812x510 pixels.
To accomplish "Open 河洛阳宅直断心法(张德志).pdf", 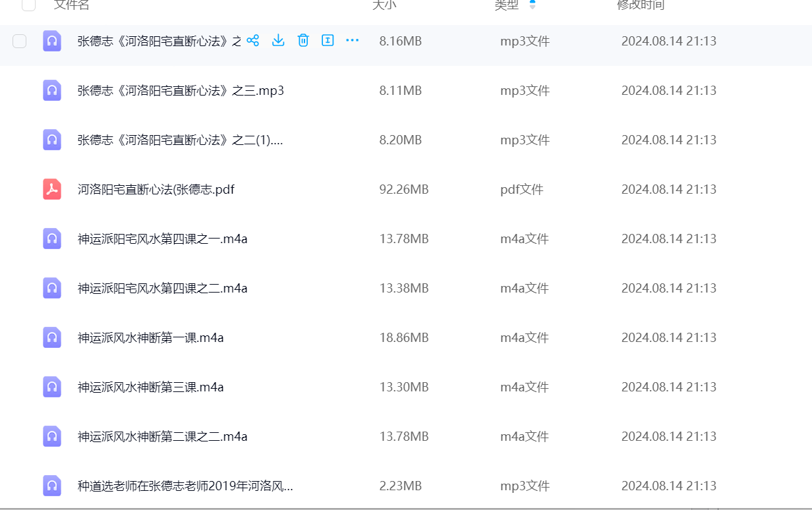I will [158, 189].
